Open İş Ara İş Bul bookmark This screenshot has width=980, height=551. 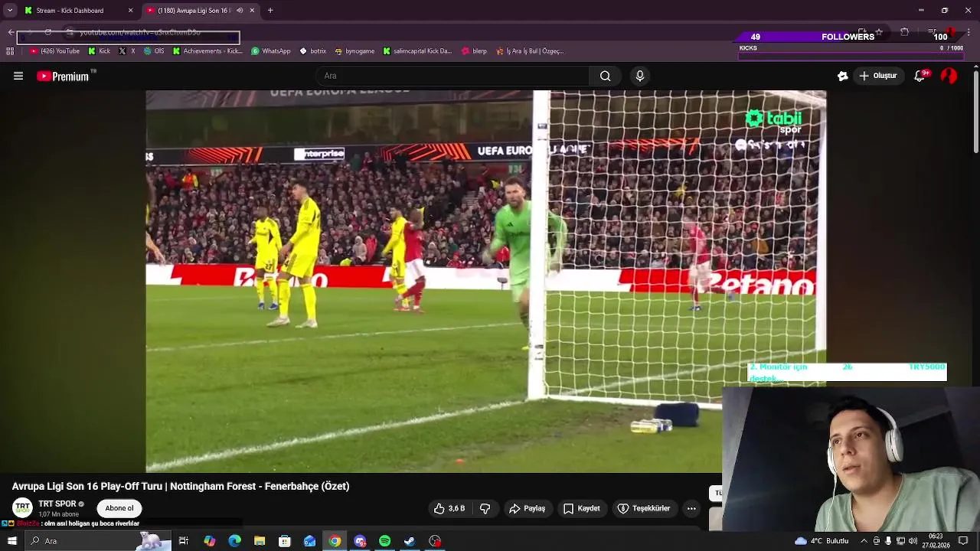point(530,51)
